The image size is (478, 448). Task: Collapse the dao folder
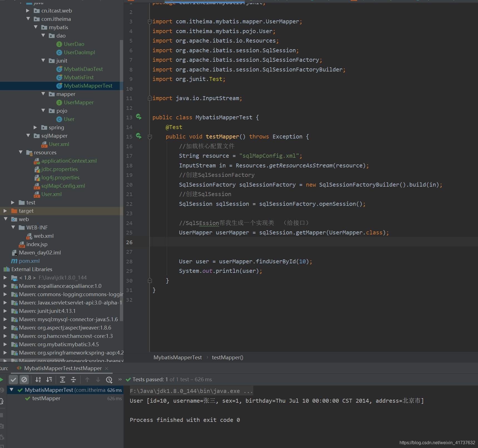pos(43,35)
